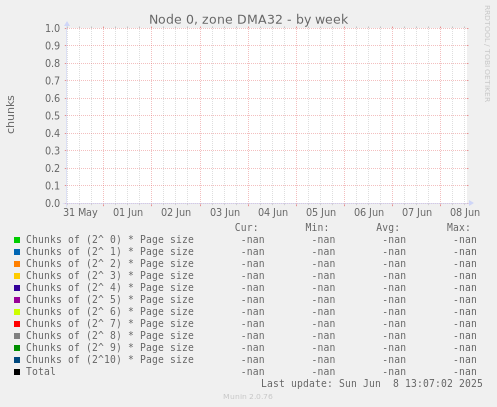Click the '08 Jun' x-axis date label
Screen dimensions: 497x407
[x=465, y=213]
